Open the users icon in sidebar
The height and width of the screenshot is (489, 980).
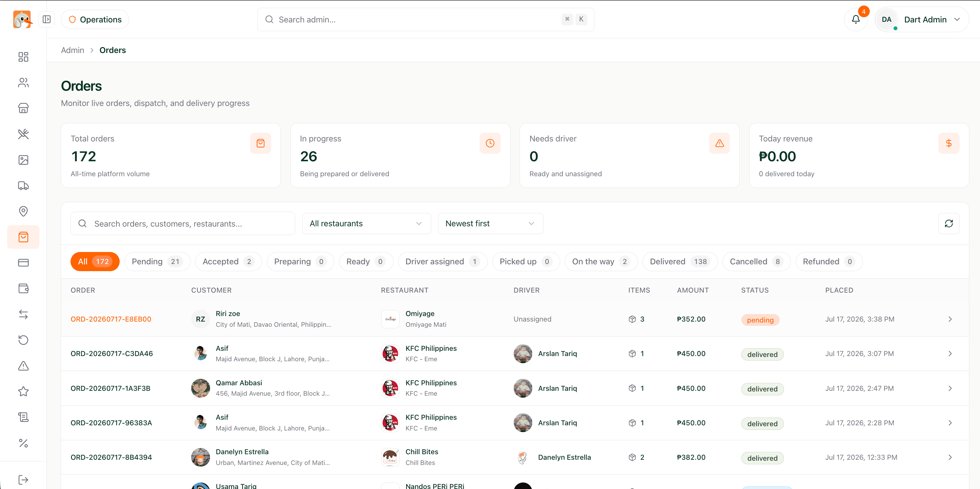coord(23,83)
